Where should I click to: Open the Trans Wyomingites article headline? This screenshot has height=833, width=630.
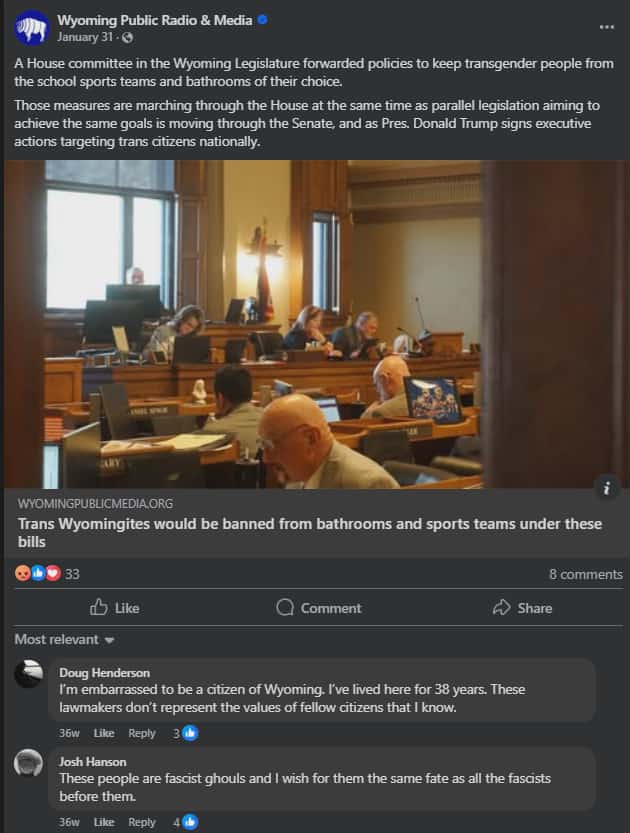pyautogui.click(x=310, y=533)
